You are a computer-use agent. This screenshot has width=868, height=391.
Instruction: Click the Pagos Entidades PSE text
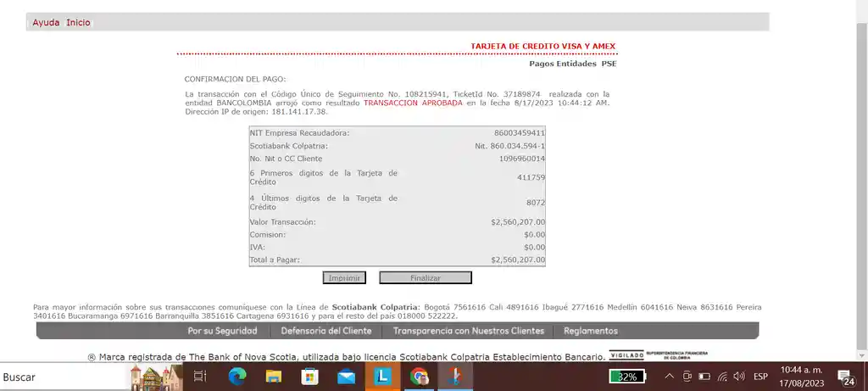(573, 64)
